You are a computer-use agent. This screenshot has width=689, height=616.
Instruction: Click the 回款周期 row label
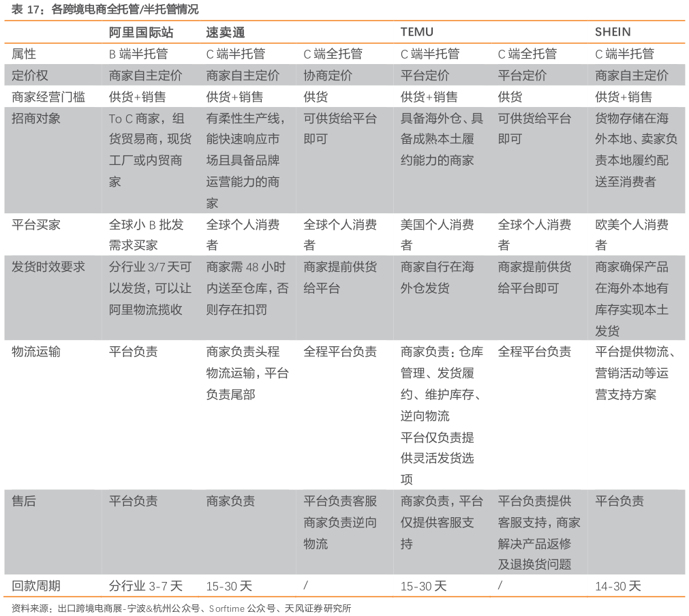[x=37, y=586]
